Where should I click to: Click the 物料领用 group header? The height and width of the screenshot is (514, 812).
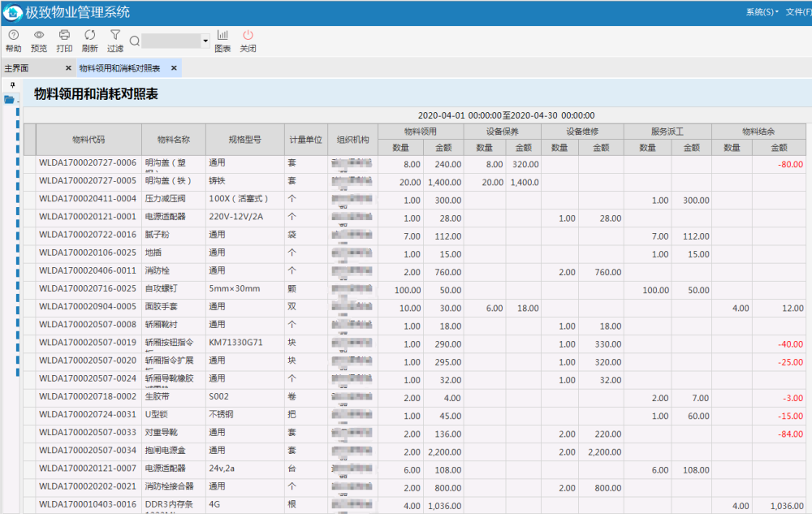(421, 132)
